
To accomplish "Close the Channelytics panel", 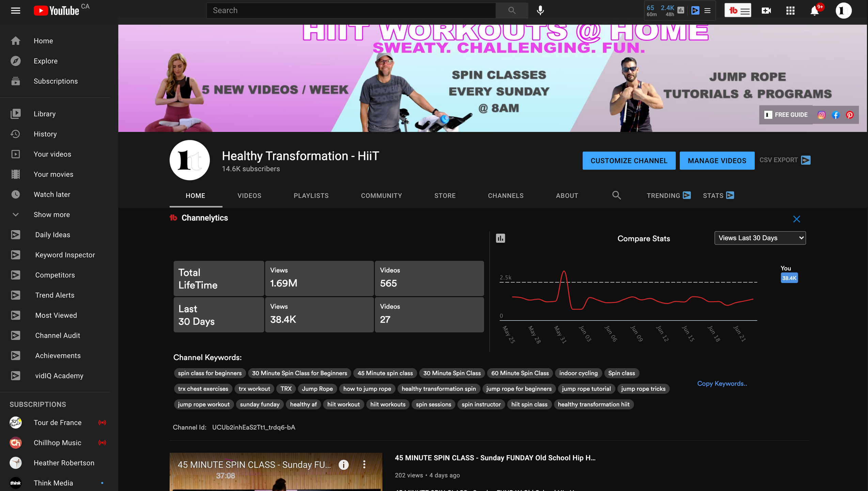I will (x=796, y=219).
